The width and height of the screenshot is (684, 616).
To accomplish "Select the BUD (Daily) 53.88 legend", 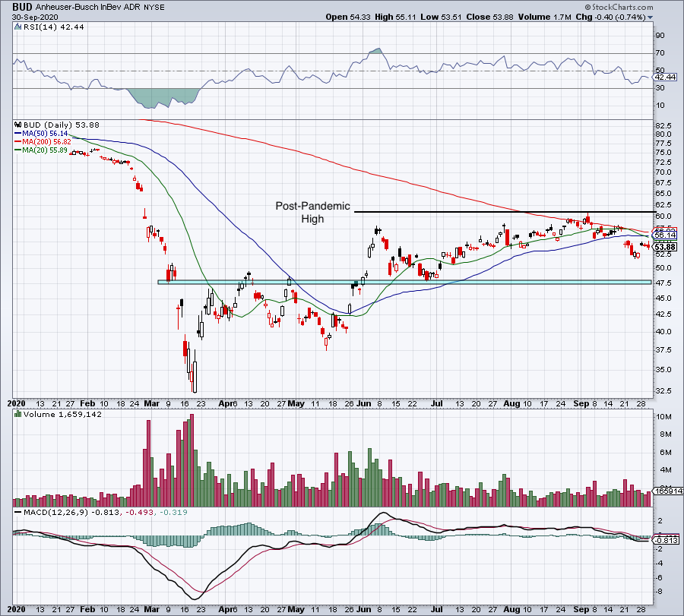I will pos(62,125).
